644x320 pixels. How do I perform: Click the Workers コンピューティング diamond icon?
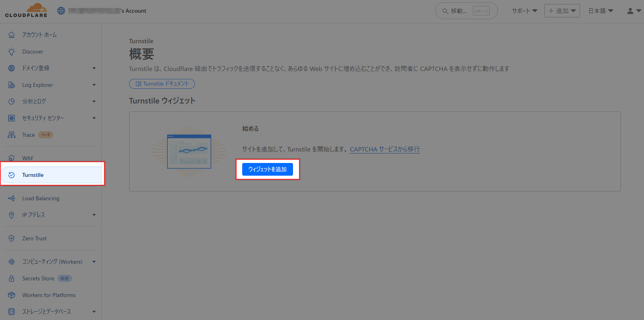[x=12, y=262]
